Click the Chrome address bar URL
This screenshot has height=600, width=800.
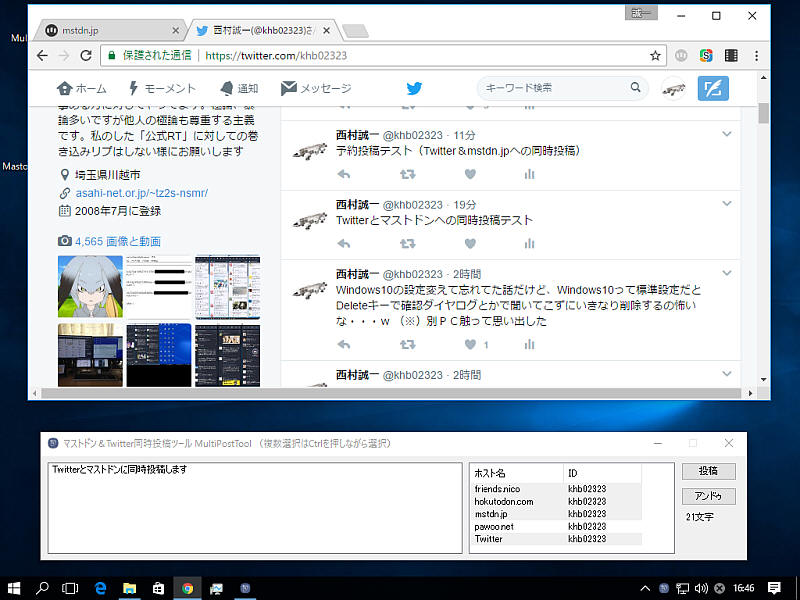coord(276,56)
